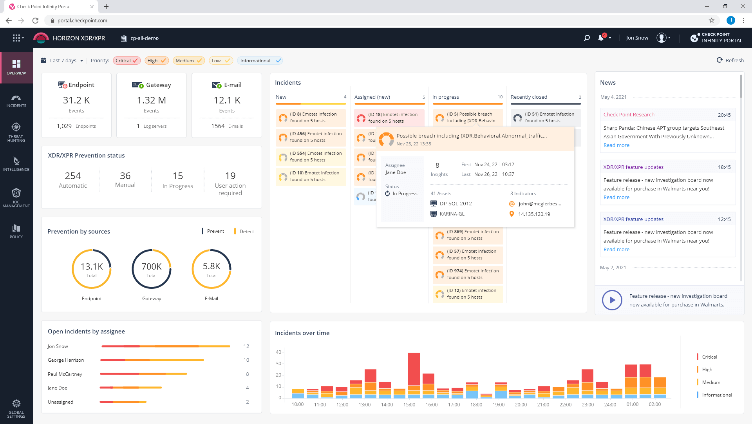Toggle the Prevent legend in Prevention by sources

[213, 231]
